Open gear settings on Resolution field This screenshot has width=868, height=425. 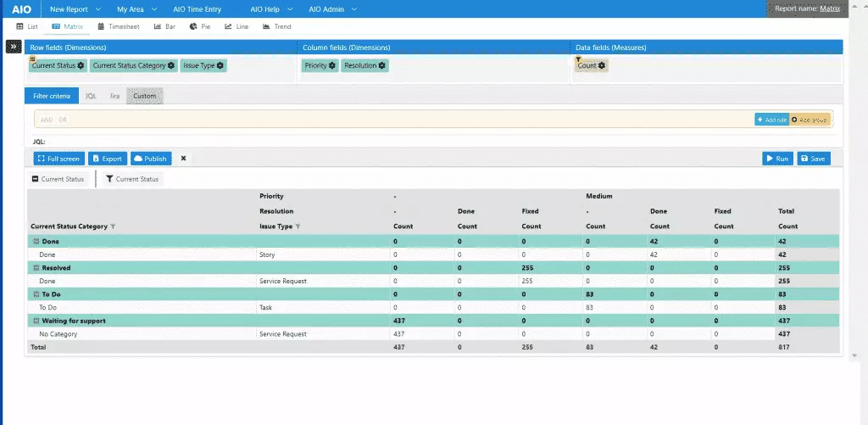(382, 65)
